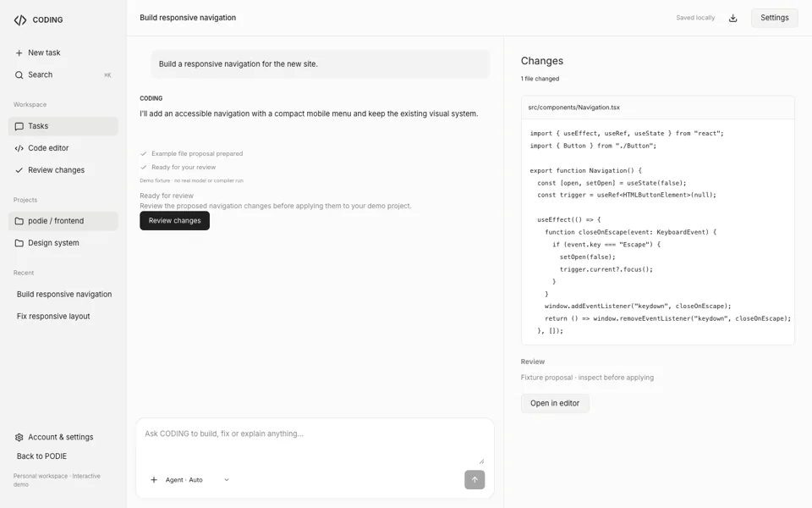Click the chevron next to Agent · Auto
The image size is (812, 508).
tap(227, 480)
